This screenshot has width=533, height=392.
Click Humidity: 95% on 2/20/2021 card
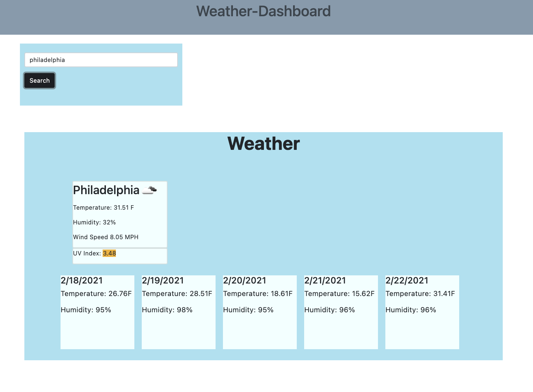(248, 310)
